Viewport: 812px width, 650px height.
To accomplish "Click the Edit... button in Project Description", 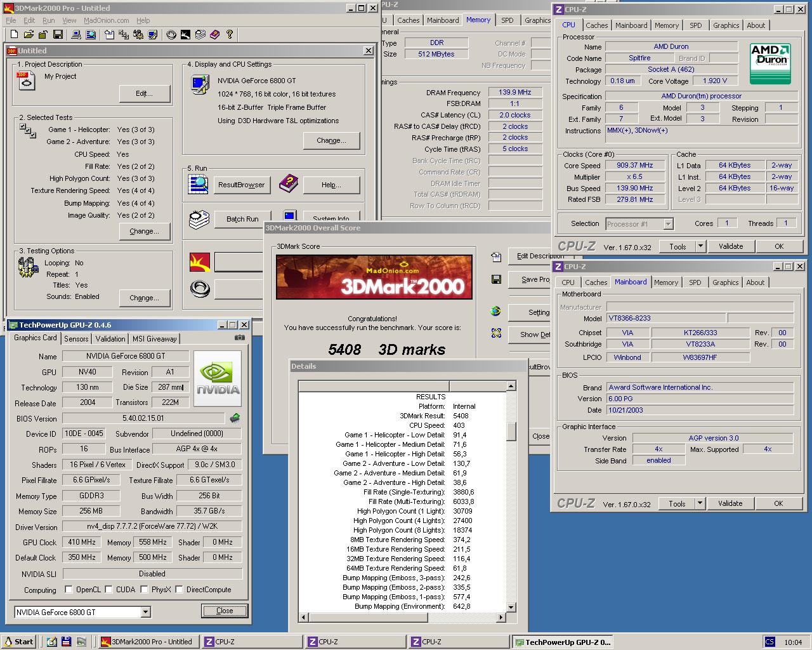I will click(x=145, y=93).
